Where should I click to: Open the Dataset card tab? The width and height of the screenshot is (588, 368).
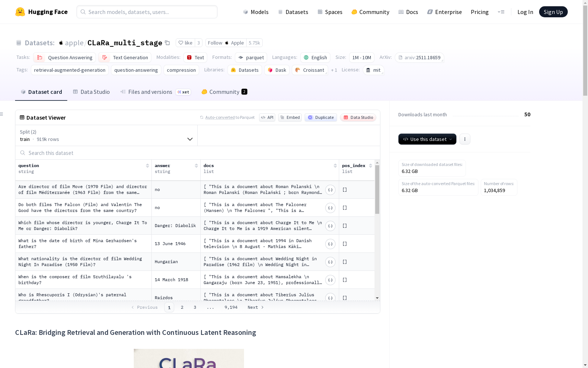coord(41,92)
